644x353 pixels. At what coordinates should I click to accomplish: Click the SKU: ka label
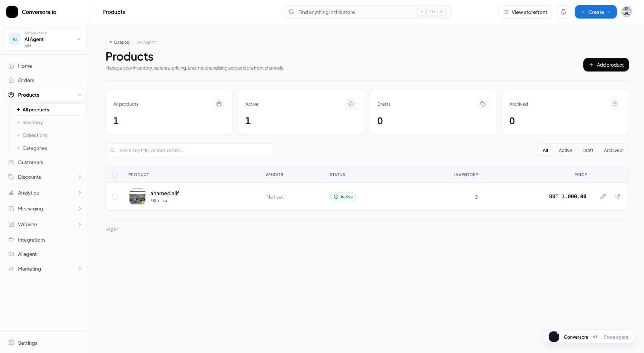coord(159,201)
